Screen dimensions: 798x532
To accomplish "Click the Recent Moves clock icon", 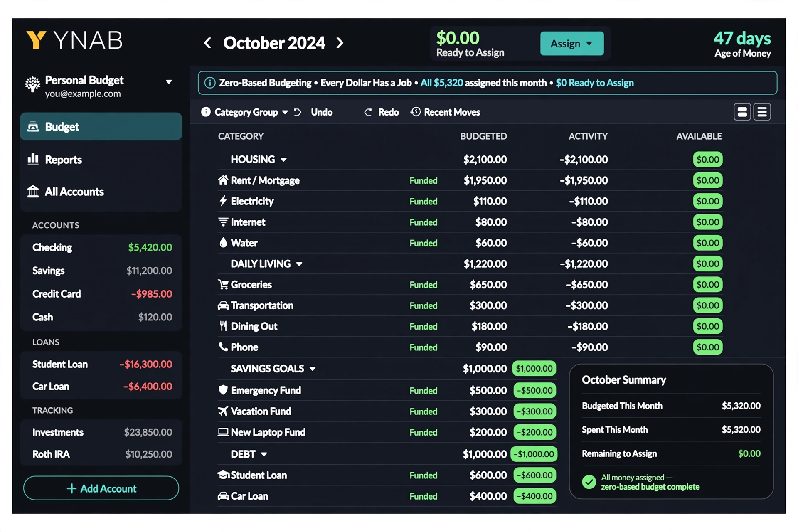I will coord(415,112).
